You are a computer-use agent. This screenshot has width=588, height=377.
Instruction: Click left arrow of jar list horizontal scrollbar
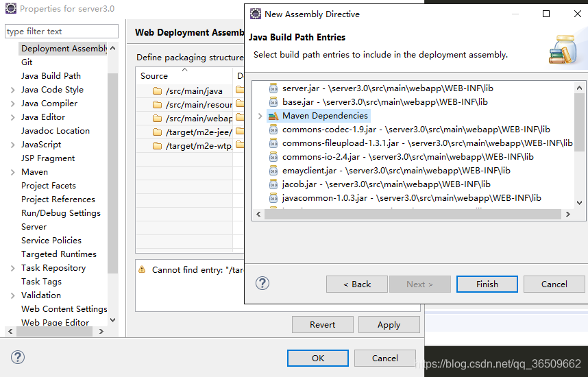[x=258, y=214]
